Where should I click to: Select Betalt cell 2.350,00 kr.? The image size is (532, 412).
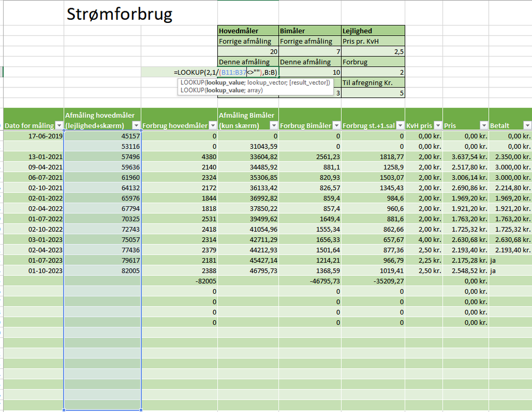point(510,157)
